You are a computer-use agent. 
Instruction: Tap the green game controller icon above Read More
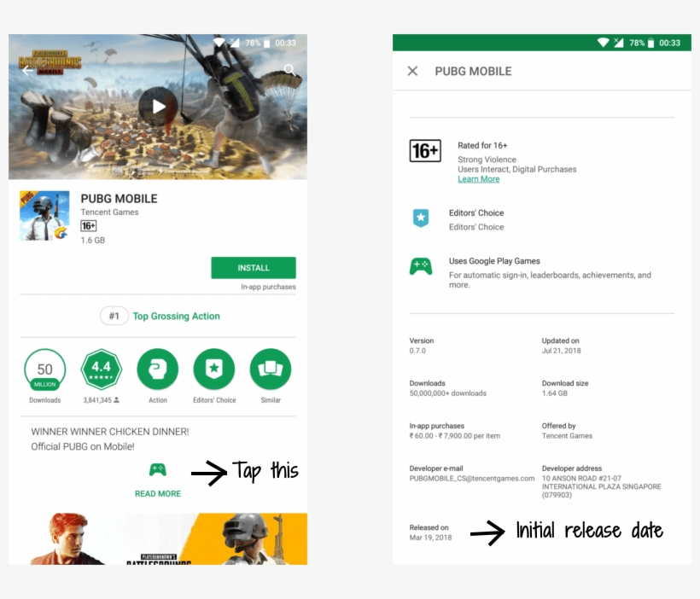(x=158, y=469)
